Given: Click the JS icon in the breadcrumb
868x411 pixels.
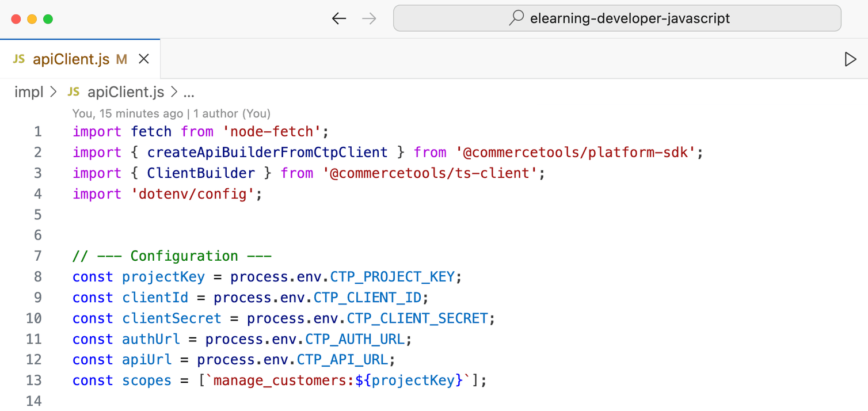Looking at the screenshot, I should click(x=74, y=92).
